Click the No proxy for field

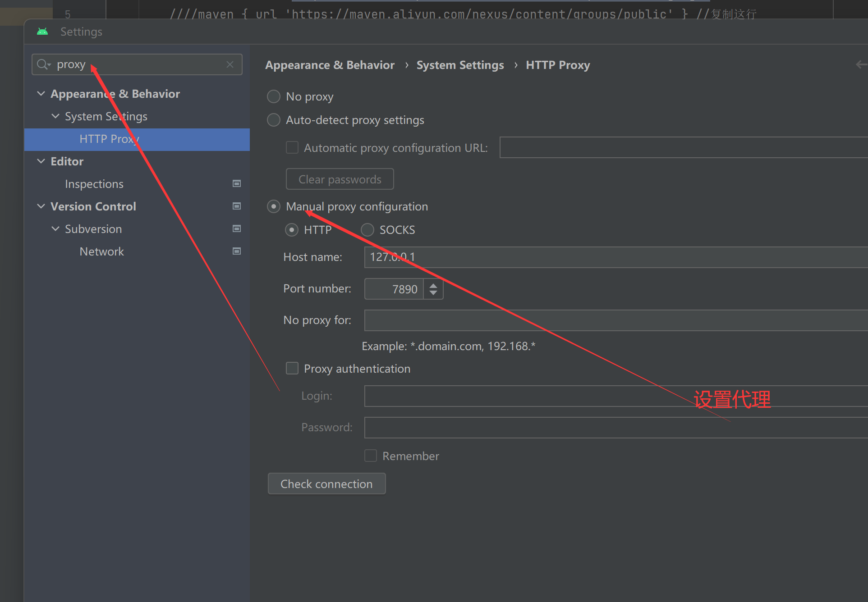pos(616,320)
